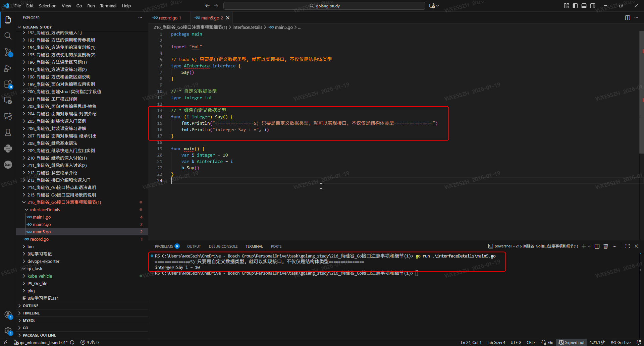The height and width of the screenshot is (346, 644).
Task: Open the Extensions view
Action: pyautogui.click(x=8, y=84)
